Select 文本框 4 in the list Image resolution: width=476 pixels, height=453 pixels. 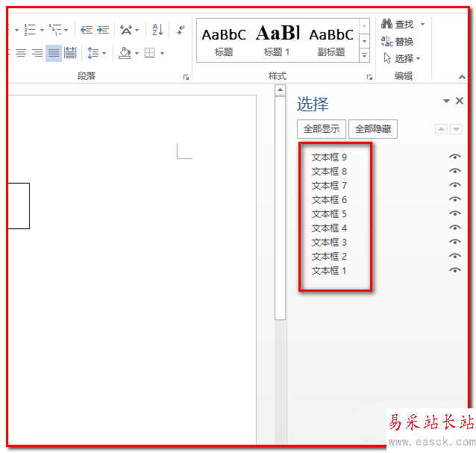pyautogui.click(x=329, y=228)
